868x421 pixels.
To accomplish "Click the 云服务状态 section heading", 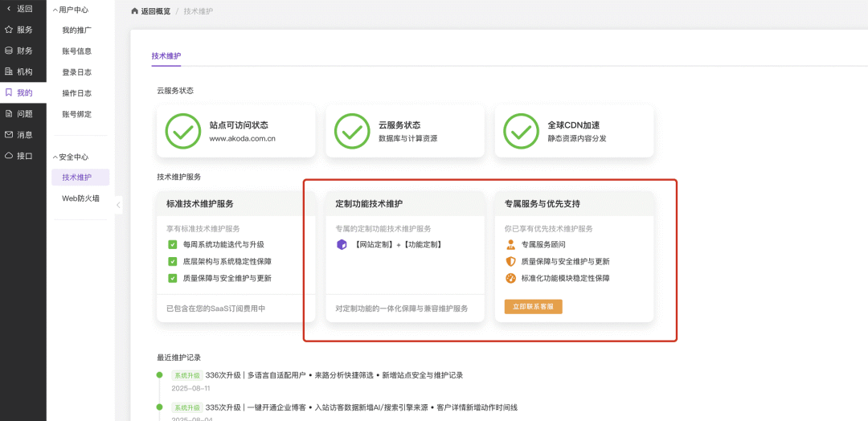I will coord(175,91).
